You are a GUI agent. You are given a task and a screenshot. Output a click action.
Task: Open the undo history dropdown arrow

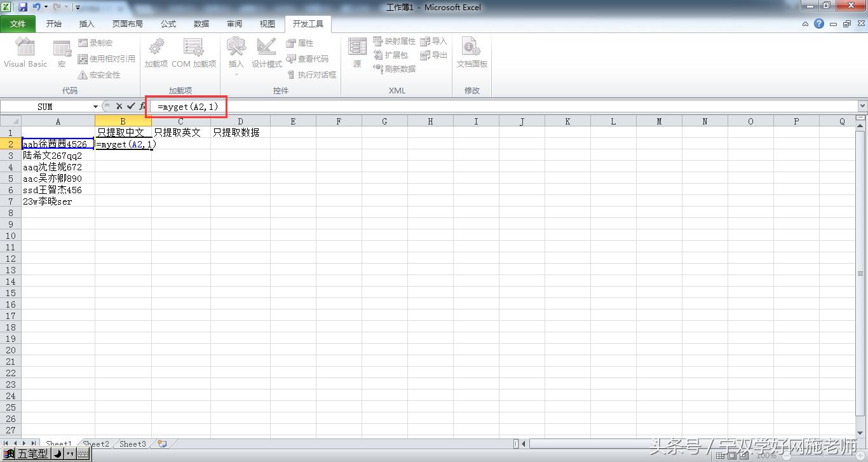point(46,7)
